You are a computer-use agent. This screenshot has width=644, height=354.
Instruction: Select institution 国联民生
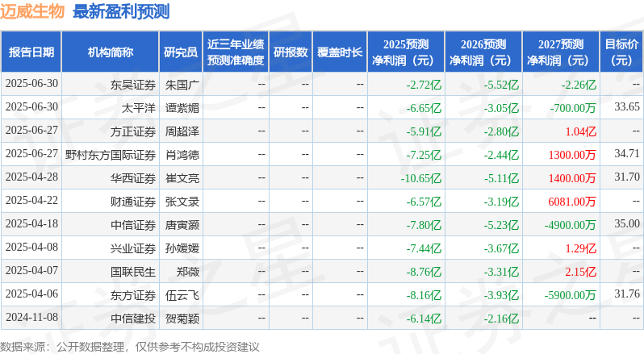[133, 272]
